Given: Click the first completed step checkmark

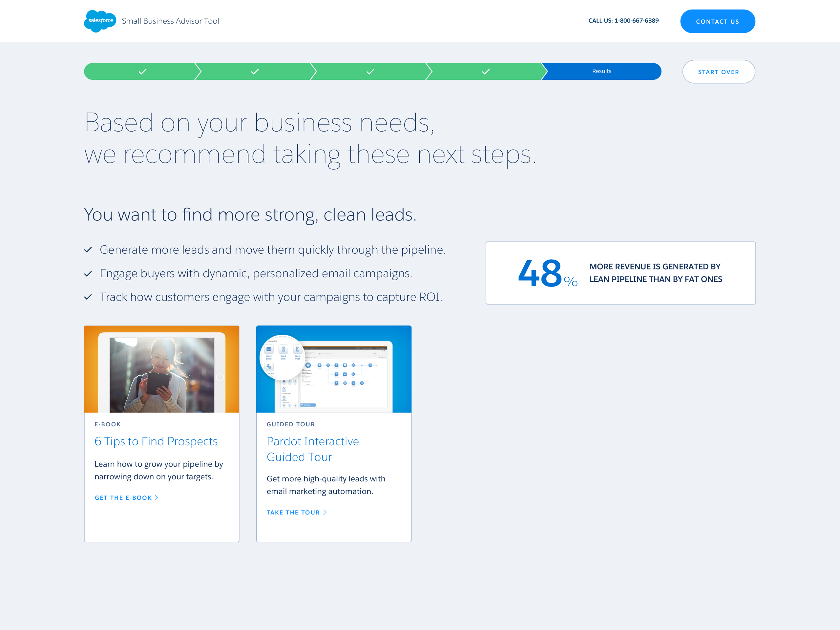Looking at the screenshot, I should 142,72.
